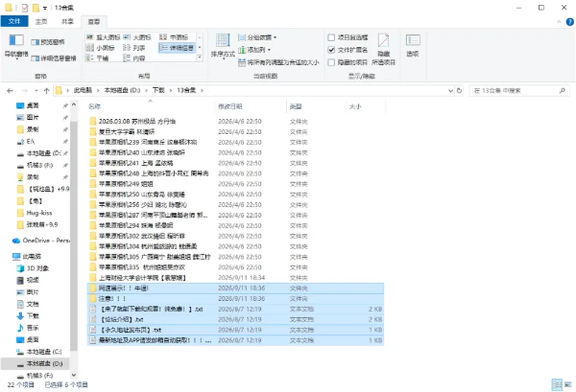This screenshot has width=576, height=392.
Task: Switch to details view status bar icon
Action: tap(557, 385)
